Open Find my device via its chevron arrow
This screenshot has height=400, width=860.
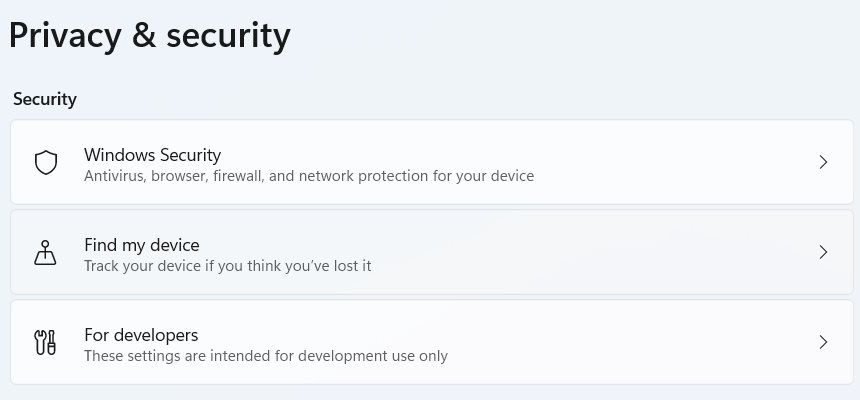(823, 253)
